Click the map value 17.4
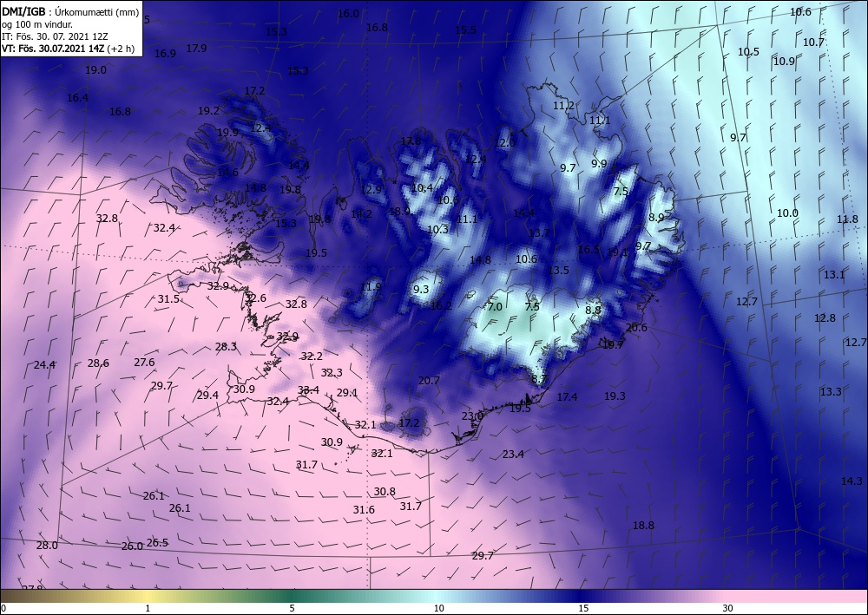Screen dimensions: 868x615 [x=567, y=397]
